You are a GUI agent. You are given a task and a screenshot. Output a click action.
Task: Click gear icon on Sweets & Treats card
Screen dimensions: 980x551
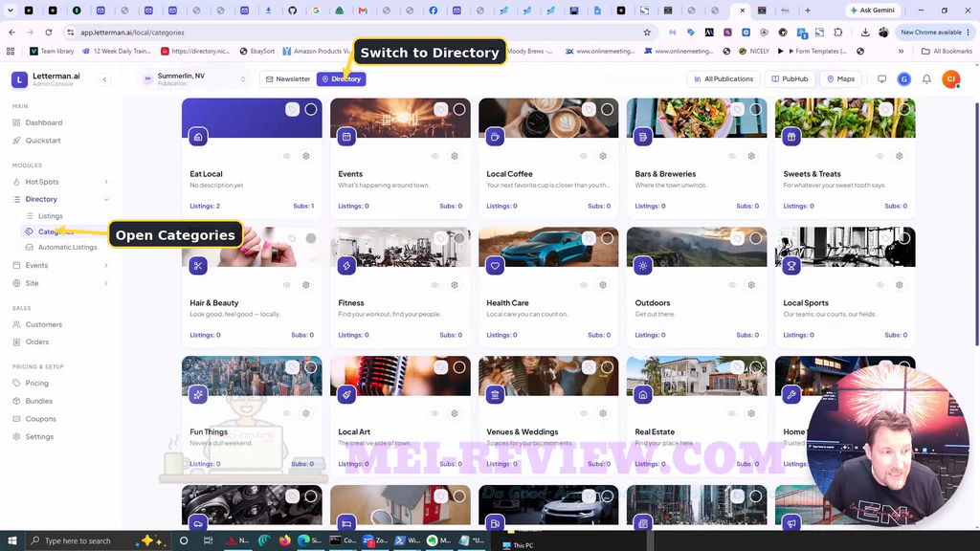coord(900,156)
